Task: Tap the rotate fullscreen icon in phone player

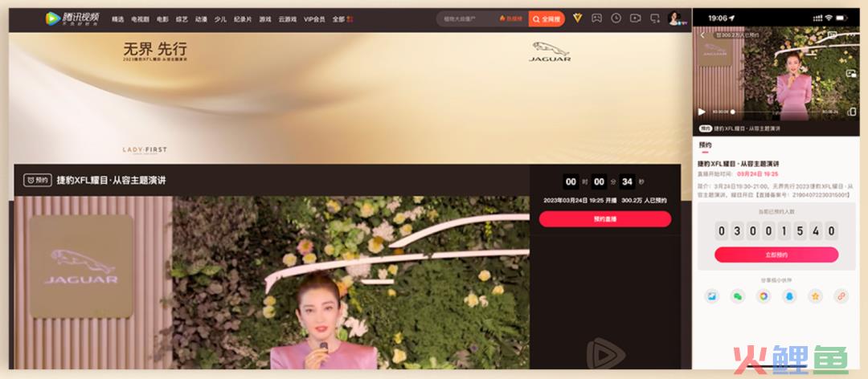Action: (851, 112)
